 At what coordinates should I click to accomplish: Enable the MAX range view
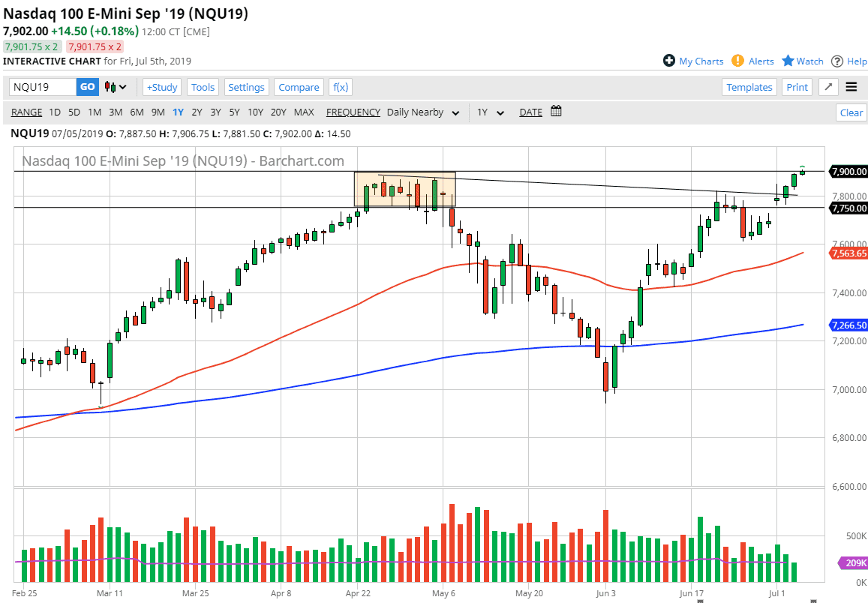[x=304, y=112]
